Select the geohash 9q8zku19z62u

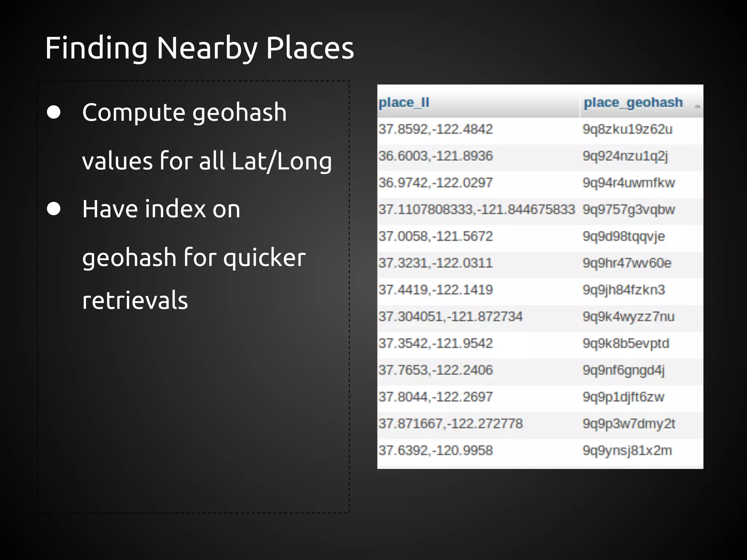627,129
